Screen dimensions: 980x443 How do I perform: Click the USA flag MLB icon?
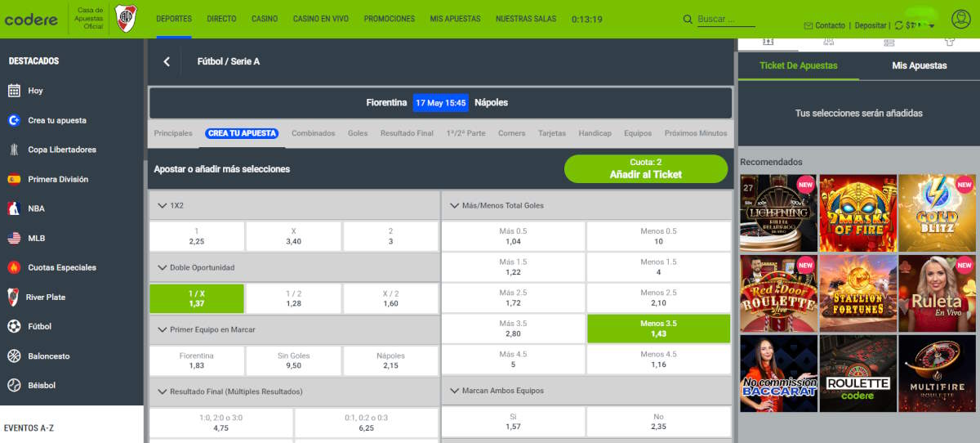coord(14,238)
